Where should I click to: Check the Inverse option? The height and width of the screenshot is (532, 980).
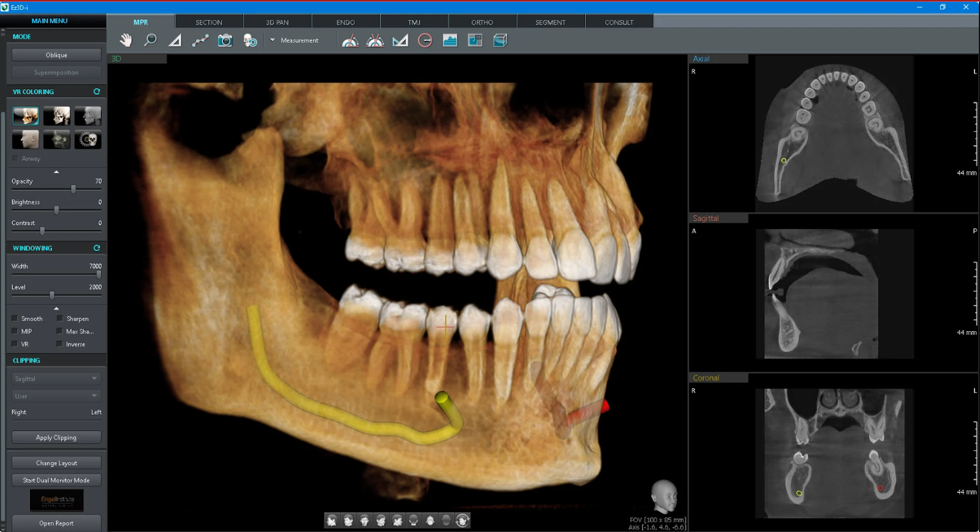(59, 344)
